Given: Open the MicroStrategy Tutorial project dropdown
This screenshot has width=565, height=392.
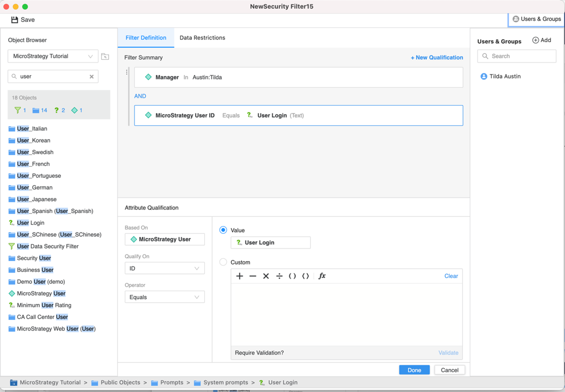Looking at the screenshot, I should point(53,56).
